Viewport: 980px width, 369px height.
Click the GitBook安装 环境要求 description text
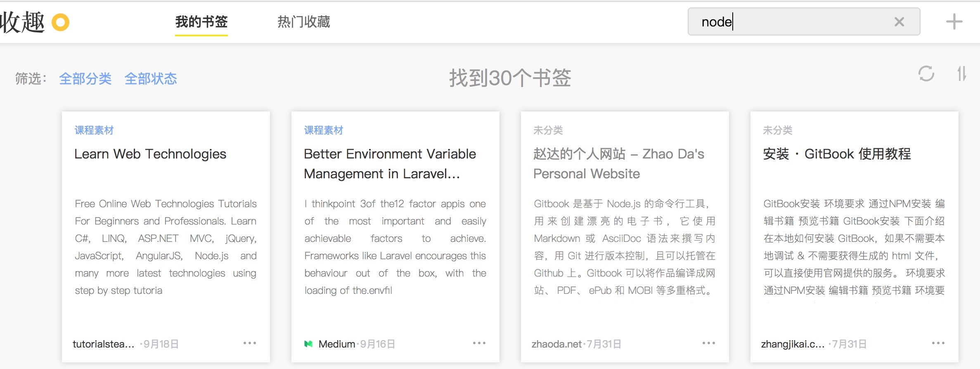[854, 247]
